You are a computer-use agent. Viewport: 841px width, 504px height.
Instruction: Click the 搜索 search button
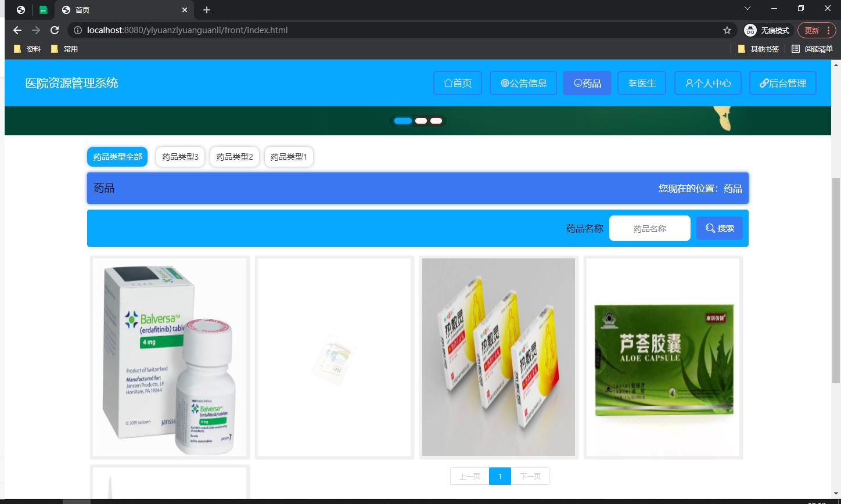point(720,228)
